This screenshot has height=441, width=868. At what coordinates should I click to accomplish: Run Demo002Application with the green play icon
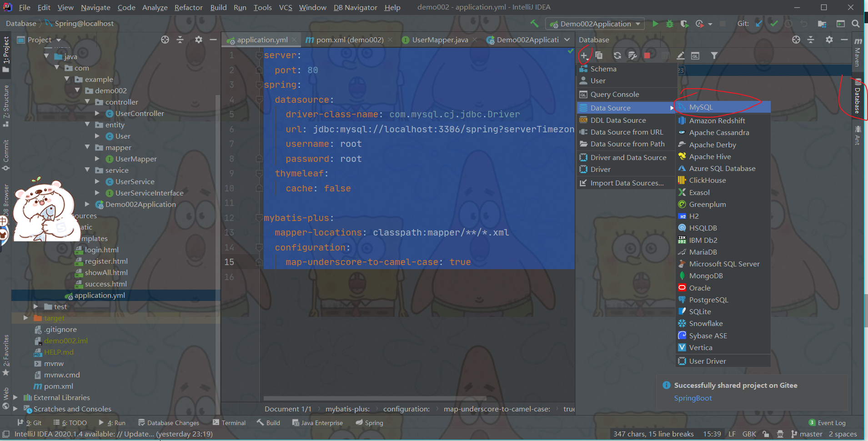pyautogui.click(x=655, y=24)
